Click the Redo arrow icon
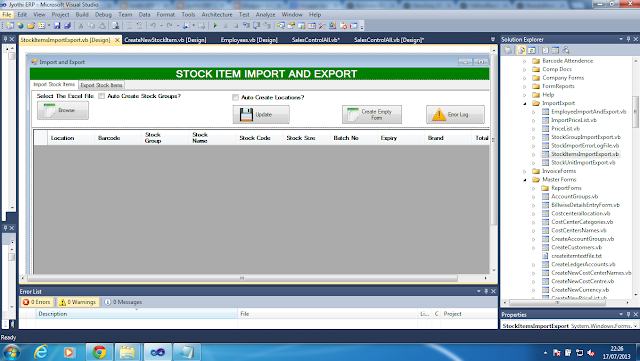The height and width of the screenshot is (361, 640). point(169,25)
